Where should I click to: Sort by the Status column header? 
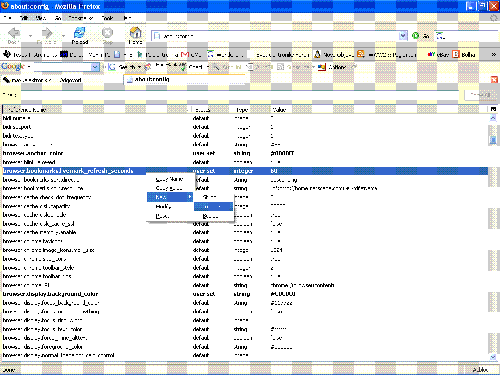tap(212, 109)
